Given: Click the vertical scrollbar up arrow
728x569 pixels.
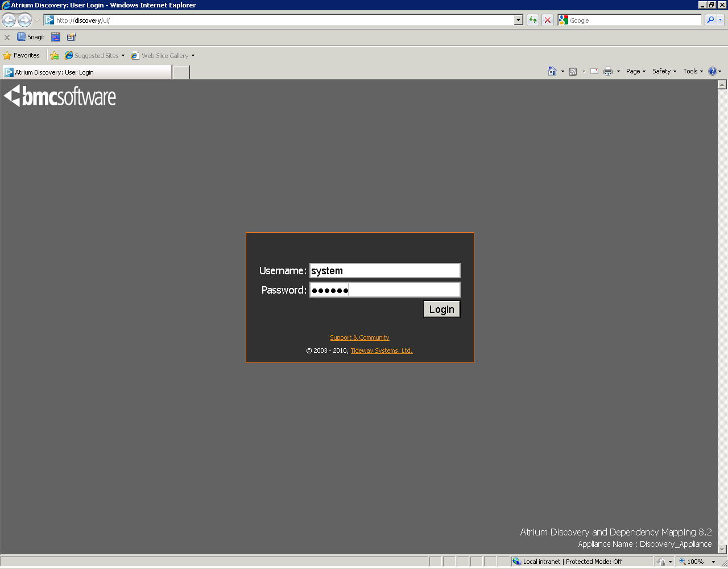Looking at the screenshot, I should [722, 85].
